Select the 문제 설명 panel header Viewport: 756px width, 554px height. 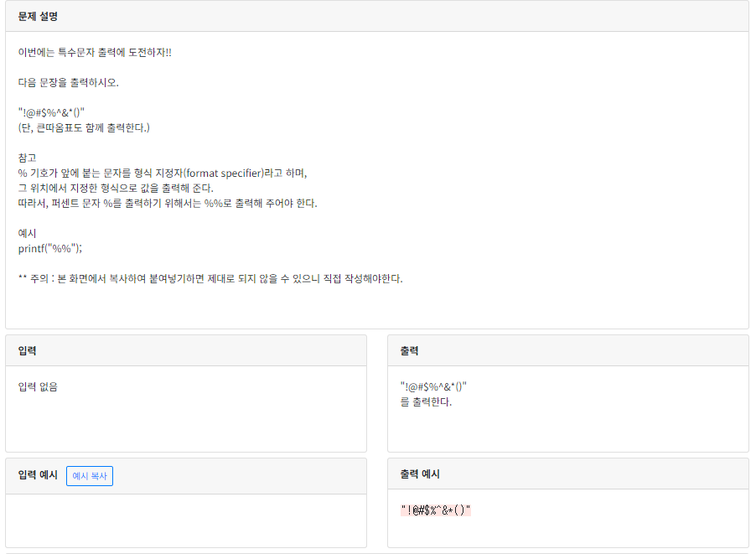pyautogui.click(x=37, y=17)
